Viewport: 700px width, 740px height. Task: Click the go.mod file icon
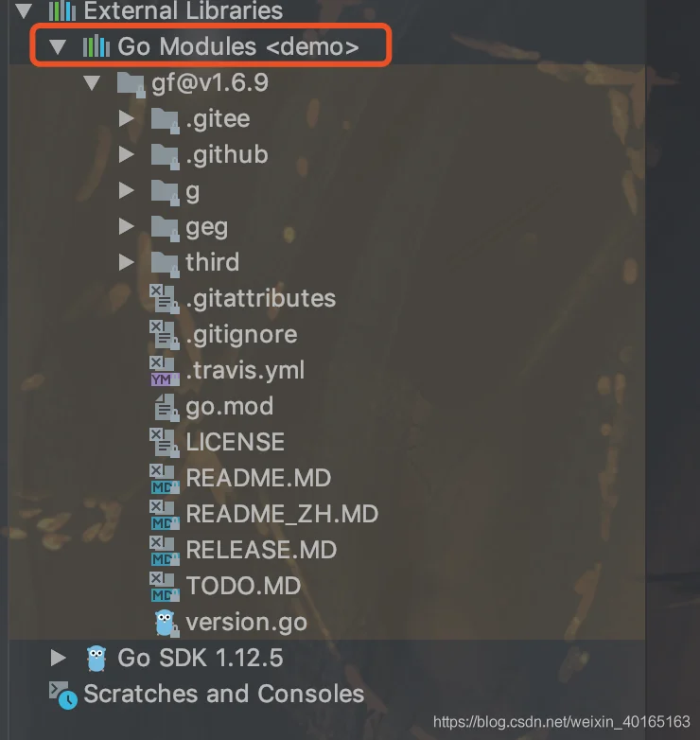[x=166, y=407]
